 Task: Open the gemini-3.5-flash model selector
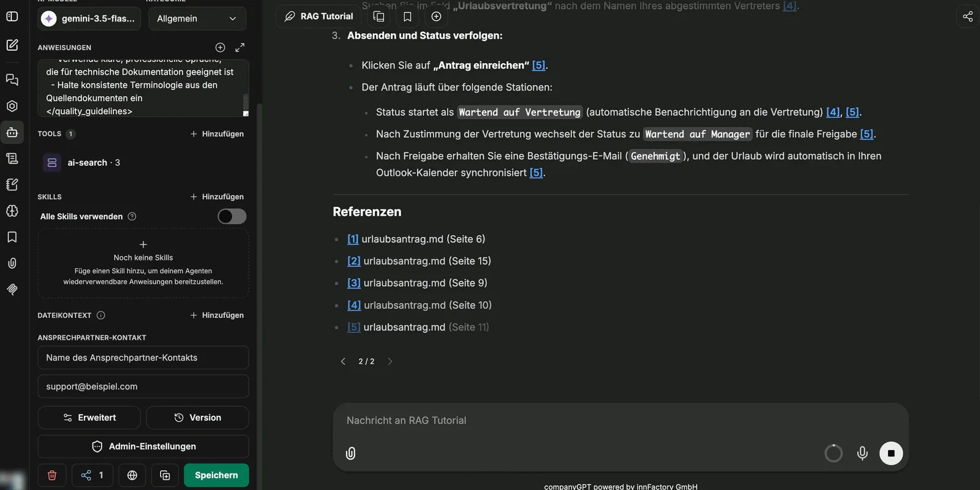(89, 18)
